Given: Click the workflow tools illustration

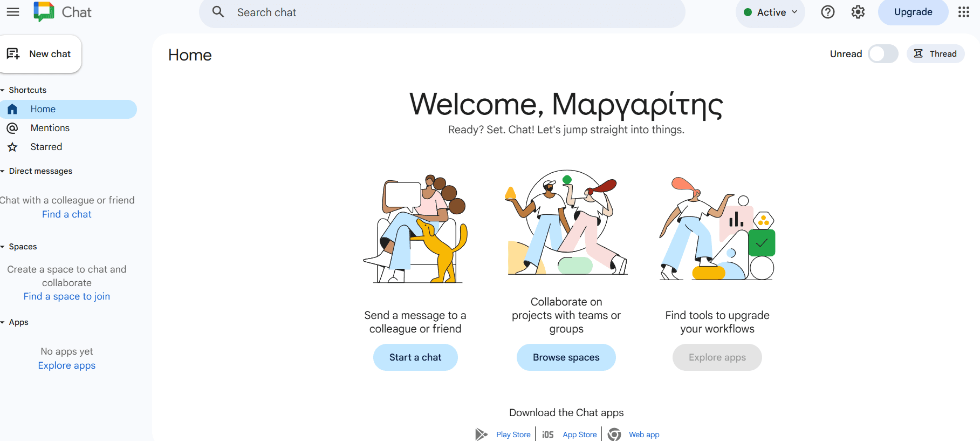Looking at the screenshot, I should pos(717,228).
